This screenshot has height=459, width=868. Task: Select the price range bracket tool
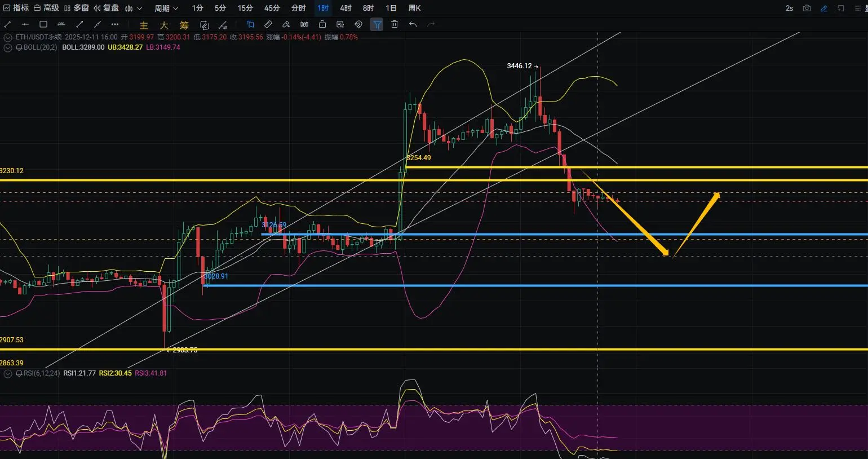coord(61,24)
